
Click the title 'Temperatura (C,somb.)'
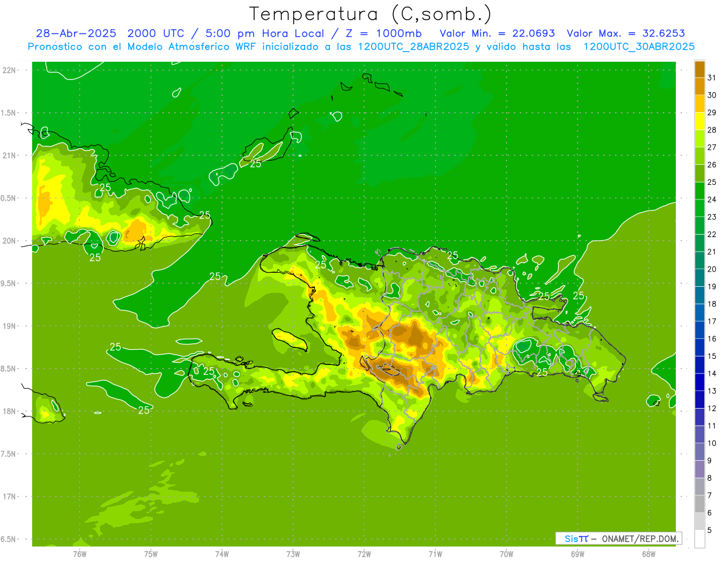click(371, 14)
